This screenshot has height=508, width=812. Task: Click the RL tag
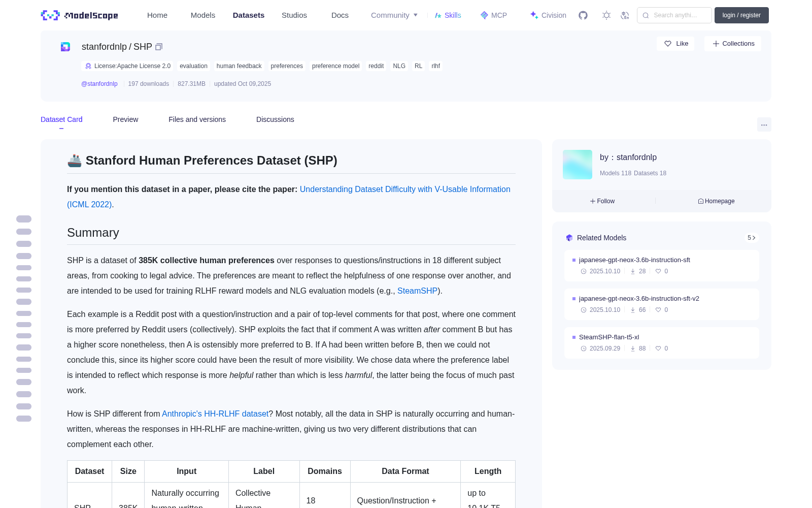click(x=418, y=66)
